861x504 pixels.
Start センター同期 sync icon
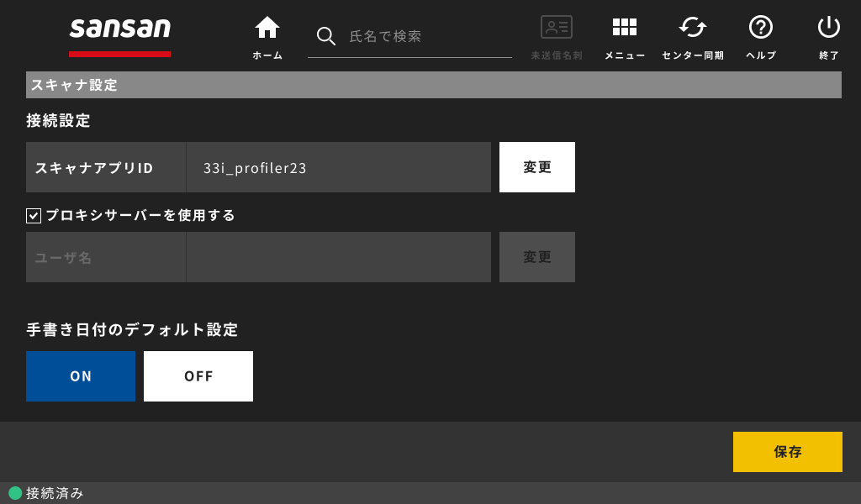pos(693,27)
